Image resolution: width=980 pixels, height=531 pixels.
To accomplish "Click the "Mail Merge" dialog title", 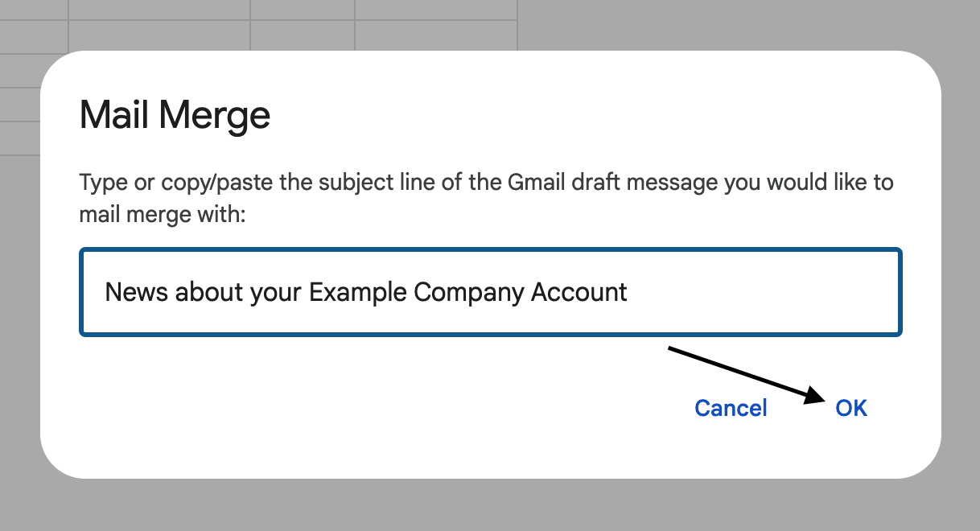I will (175, 116).
